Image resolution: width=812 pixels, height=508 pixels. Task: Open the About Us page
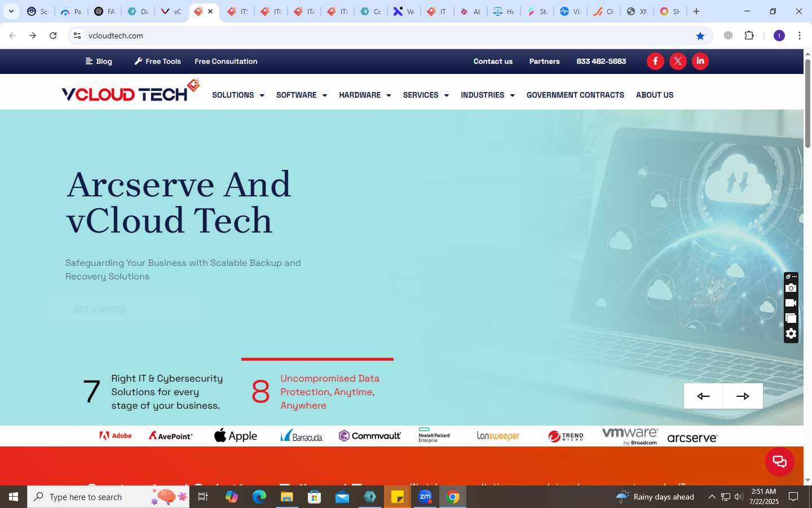pyautogui.click(x=655, y=95)
